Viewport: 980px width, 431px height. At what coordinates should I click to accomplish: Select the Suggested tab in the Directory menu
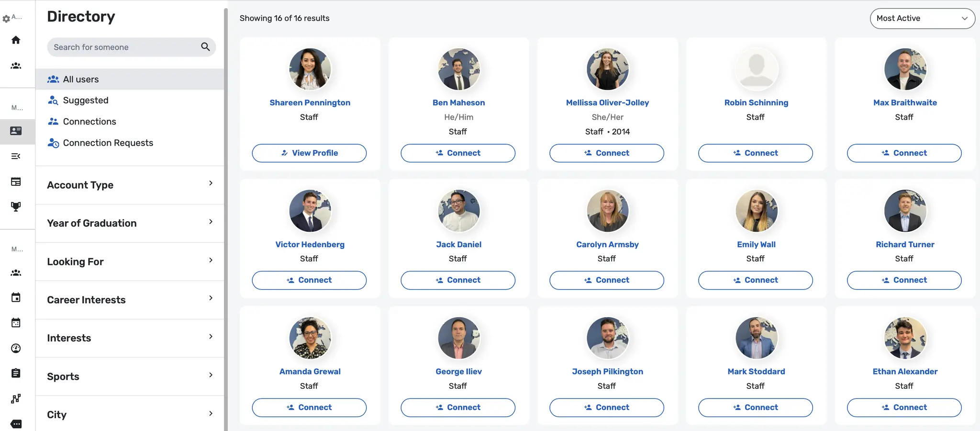click(86, 100)
